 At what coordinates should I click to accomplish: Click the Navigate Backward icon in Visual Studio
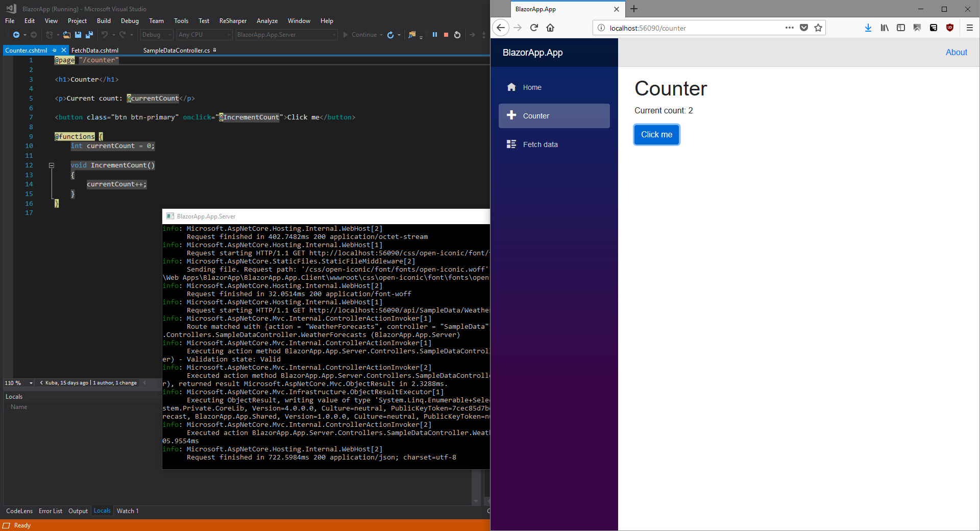pos(16,35)
